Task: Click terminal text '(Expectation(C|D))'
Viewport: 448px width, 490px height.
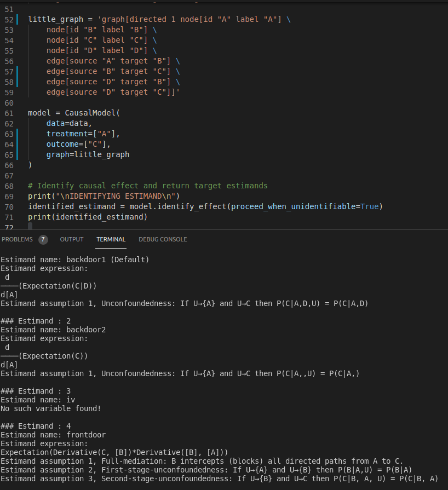Action: pos(58,286)
